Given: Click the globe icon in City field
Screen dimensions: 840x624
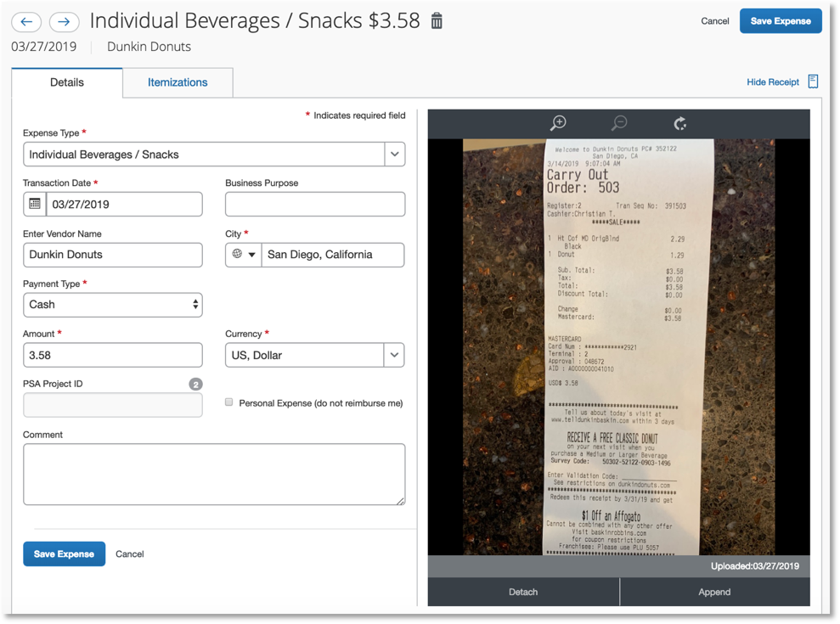Looking at the screenshot, I should click(237, 254).
